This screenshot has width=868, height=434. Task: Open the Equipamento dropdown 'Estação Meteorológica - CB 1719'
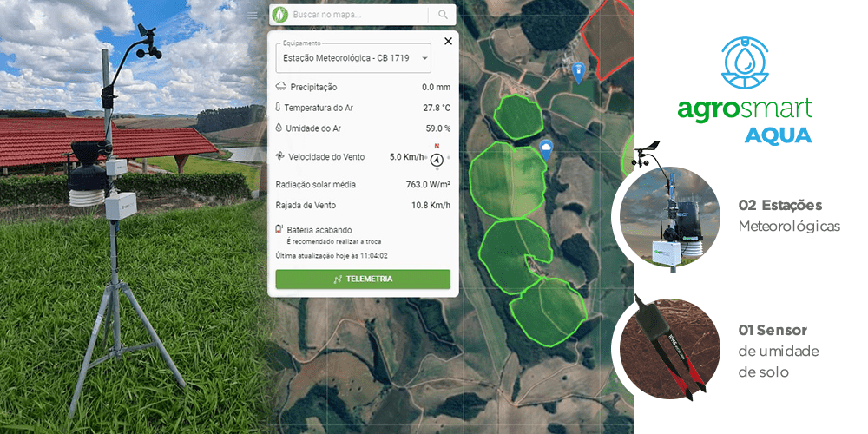[353, 57]
